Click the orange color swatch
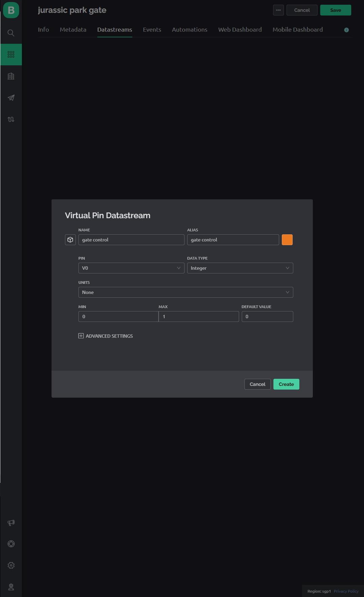Screen dimensions: 364x597 (x=287, y=240)
